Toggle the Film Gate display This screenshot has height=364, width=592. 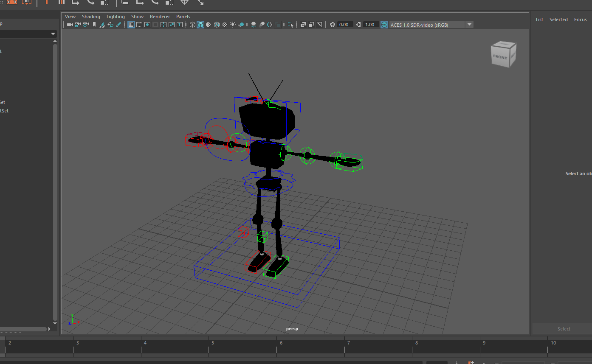[x=139, y=25]
